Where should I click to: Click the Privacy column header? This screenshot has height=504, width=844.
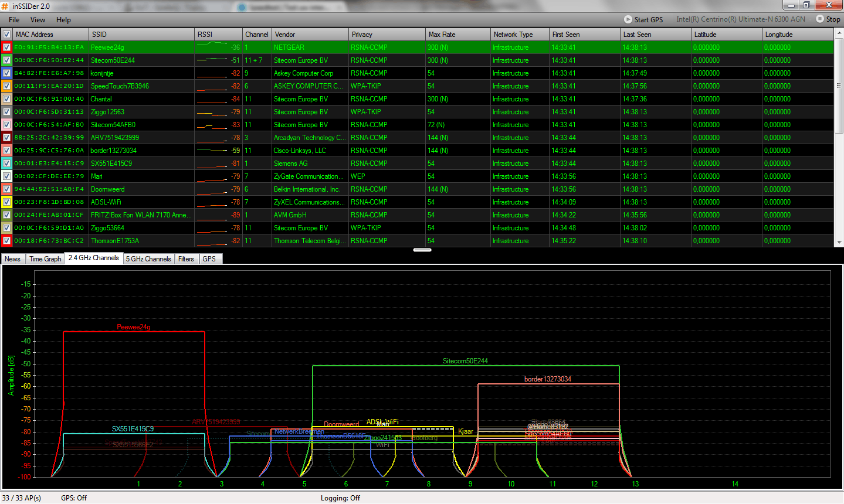click(387, 35)
